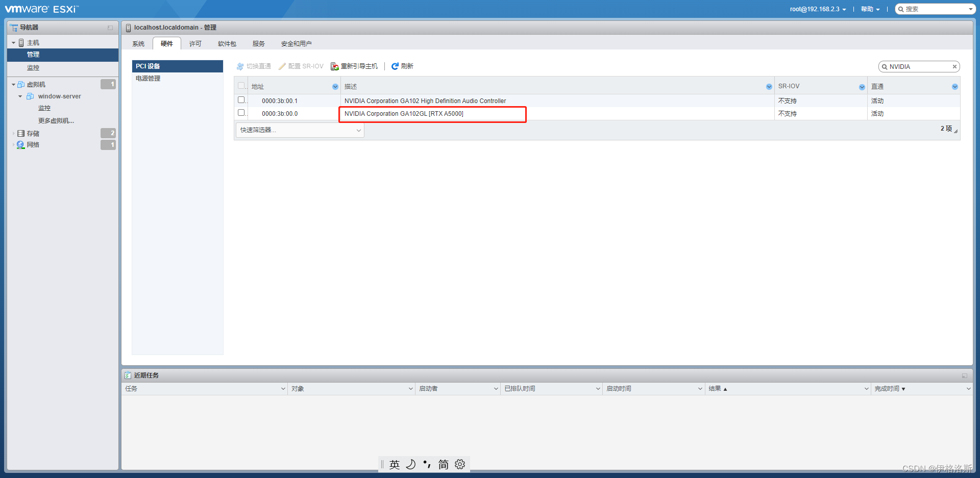Screen dimensions: 980x478
Task: Check the box for device 0000:3b:00.0
Action: (241, 113)
